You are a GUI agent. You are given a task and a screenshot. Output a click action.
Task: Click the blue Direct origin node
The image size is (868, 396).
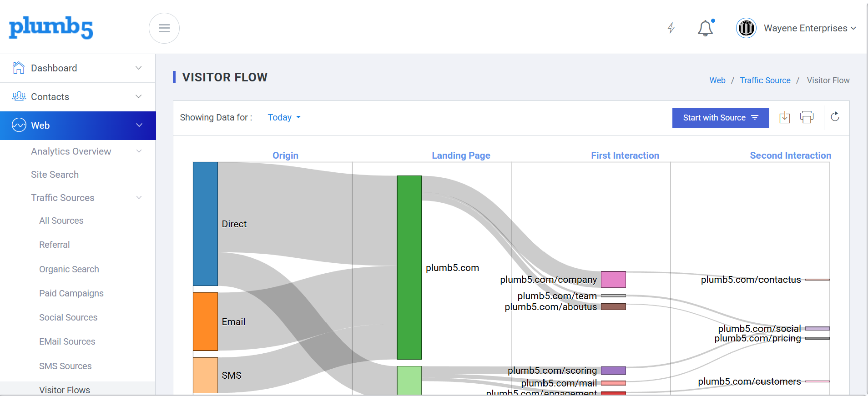coord(205,224)
